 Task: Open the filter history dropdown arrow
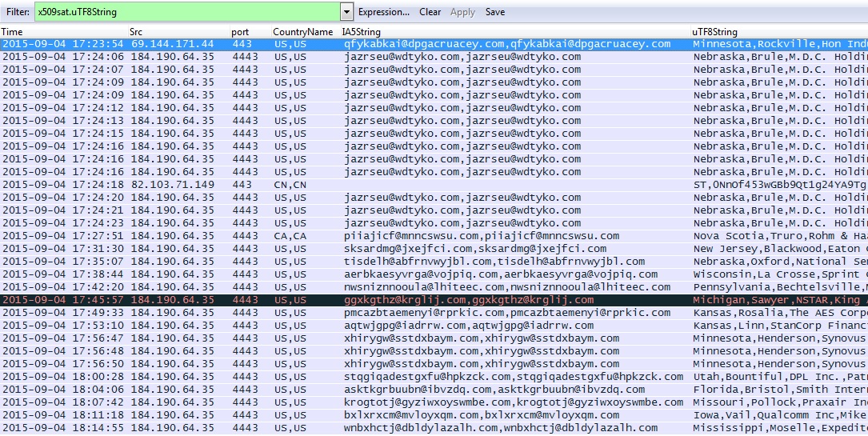pyautogui.click(x=346, y=12)
